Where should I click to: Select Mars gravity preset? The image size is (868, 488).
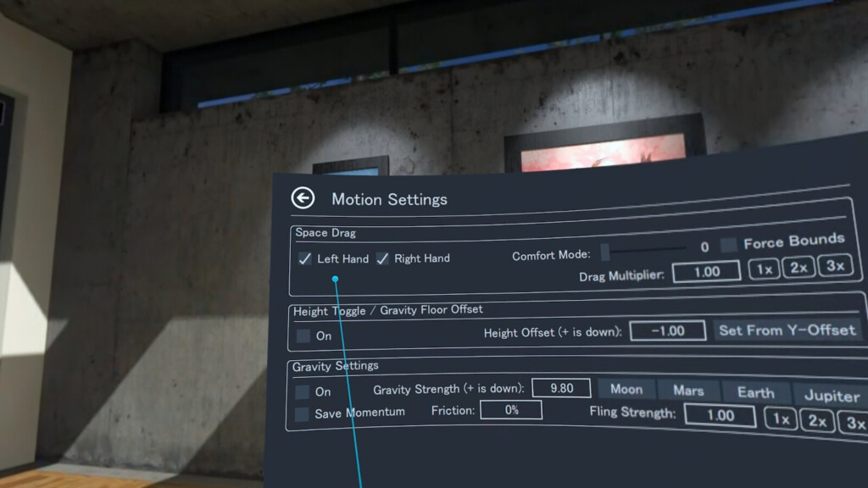688,391
